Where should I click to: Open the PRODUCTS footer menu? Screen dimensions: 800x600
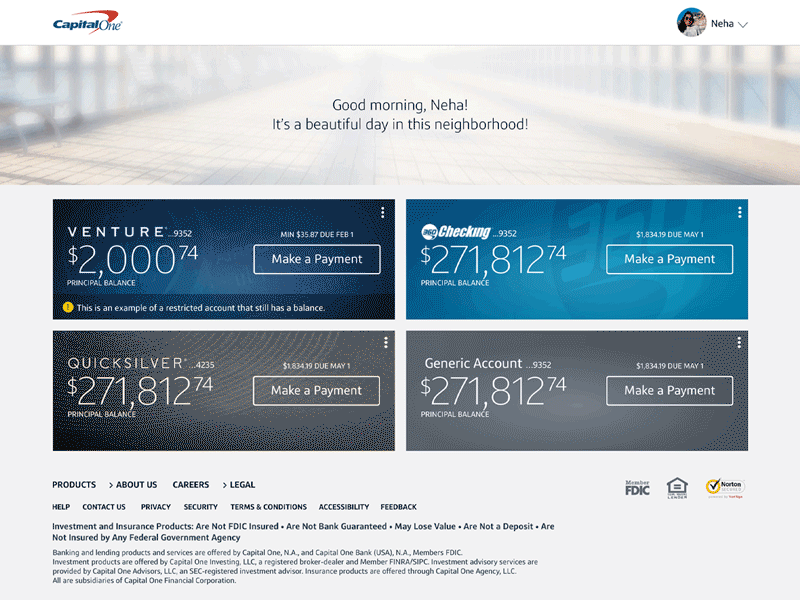[73, 484]
